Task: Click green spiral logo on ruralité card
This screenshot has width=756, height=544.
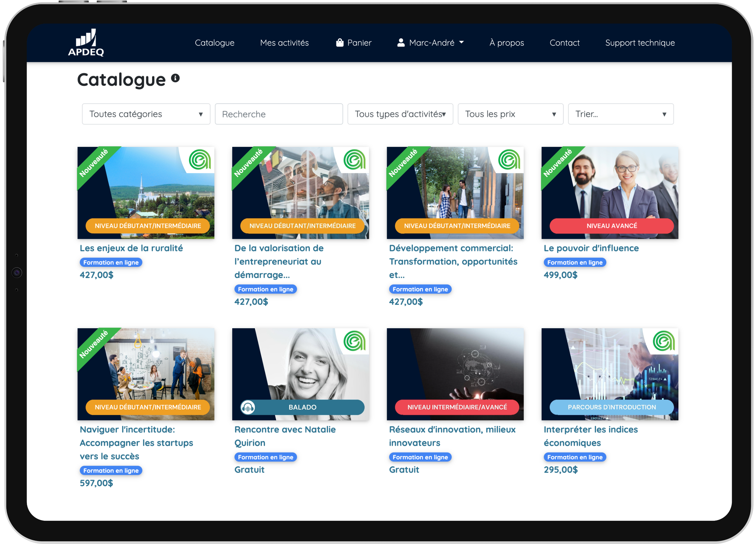Action: point(199,160)
